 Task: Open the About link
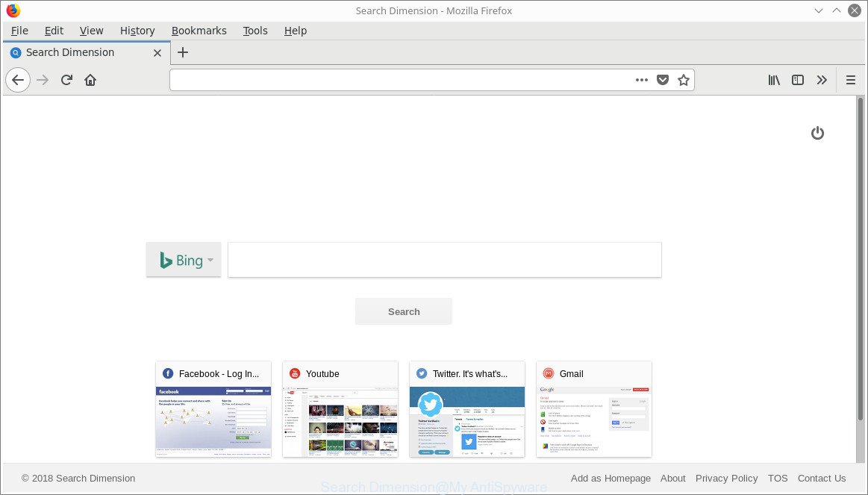tap(672, 479)
